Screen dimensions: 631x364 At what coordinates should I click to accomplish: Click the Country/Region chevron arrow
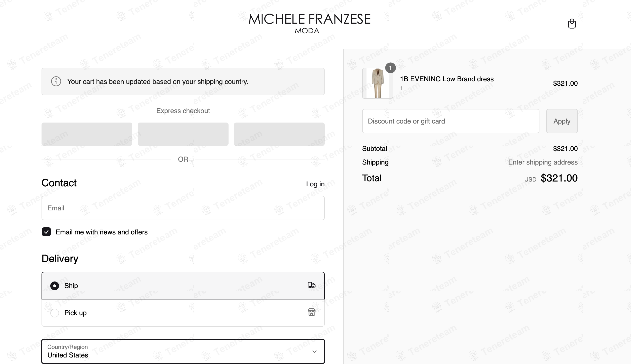point(314,351)
